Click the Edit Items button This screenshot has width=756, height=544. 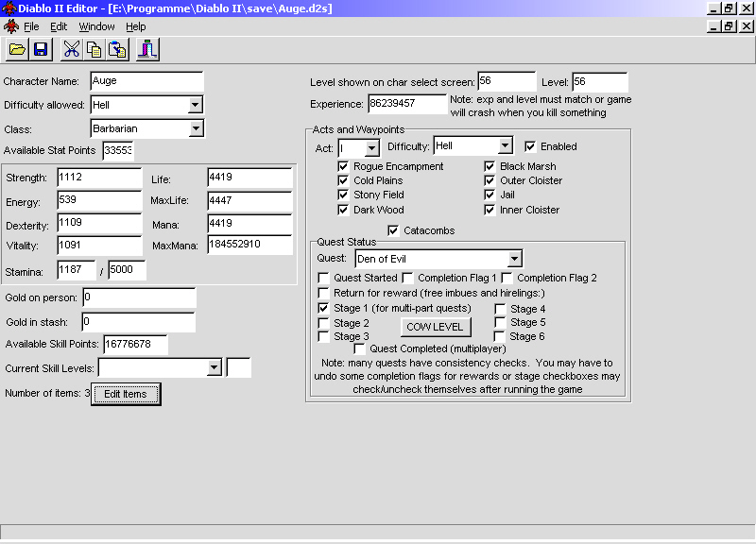(x=126, y=394)
